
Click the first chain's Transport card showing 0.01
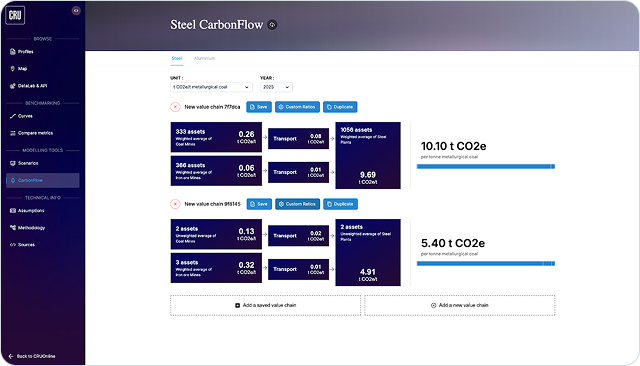[298, 172]
